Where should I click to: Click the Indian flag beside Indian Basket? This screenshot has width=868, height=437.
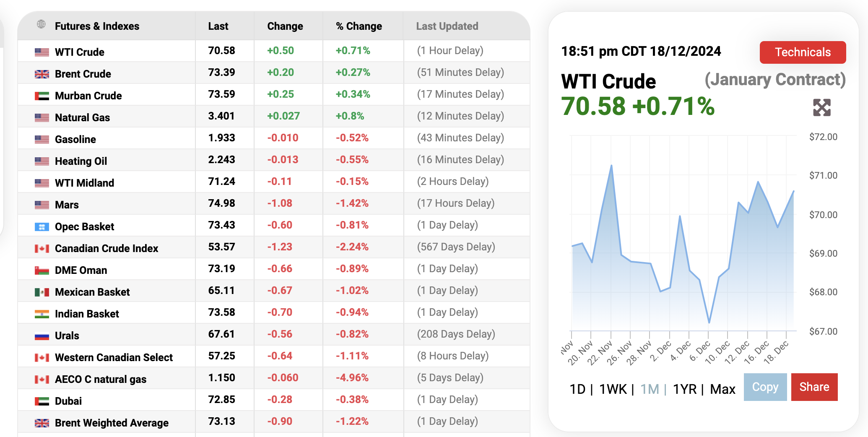(42, 314)
